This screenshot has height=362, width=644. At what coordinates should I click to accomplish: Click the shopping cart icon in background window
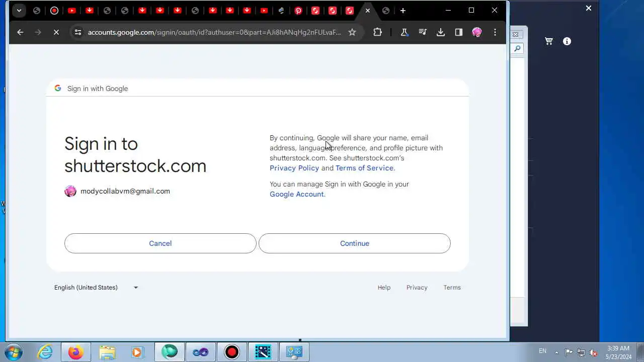point(549,41)
